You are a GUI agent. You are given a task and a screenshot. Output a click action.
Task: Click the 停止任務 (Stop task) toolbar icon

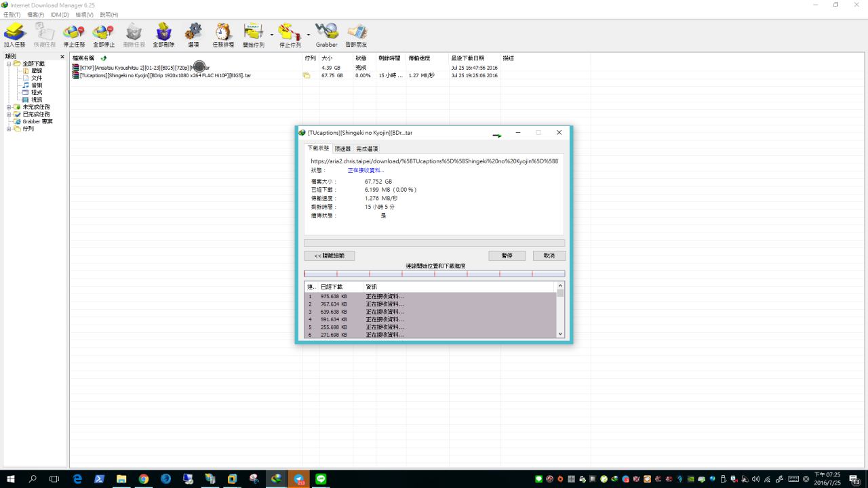(x=74, y=35)
